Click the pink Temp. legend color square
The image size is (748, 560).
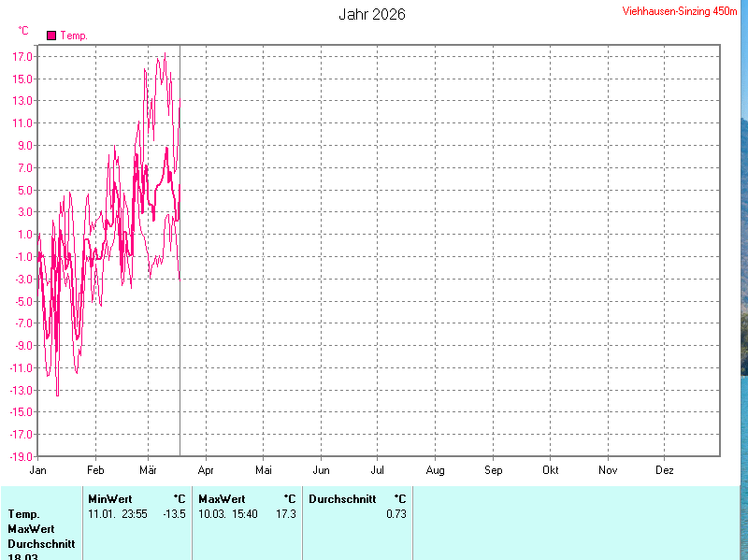pos(51,36)
